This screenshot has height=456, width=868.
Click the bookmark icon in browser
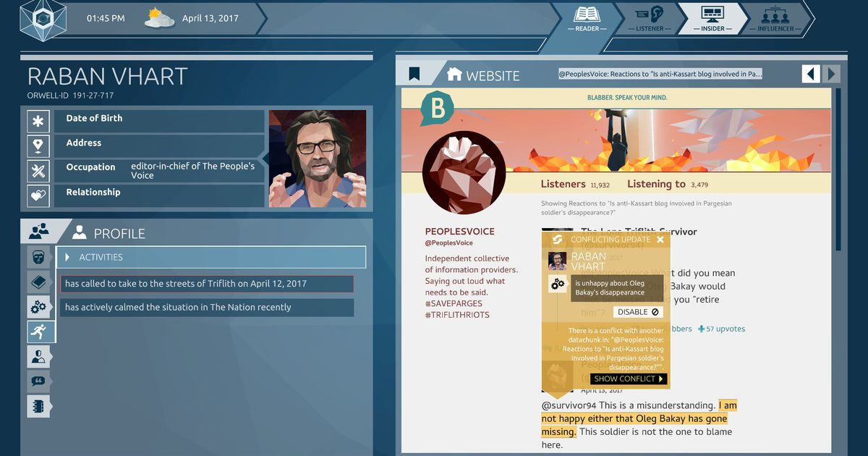414,74
